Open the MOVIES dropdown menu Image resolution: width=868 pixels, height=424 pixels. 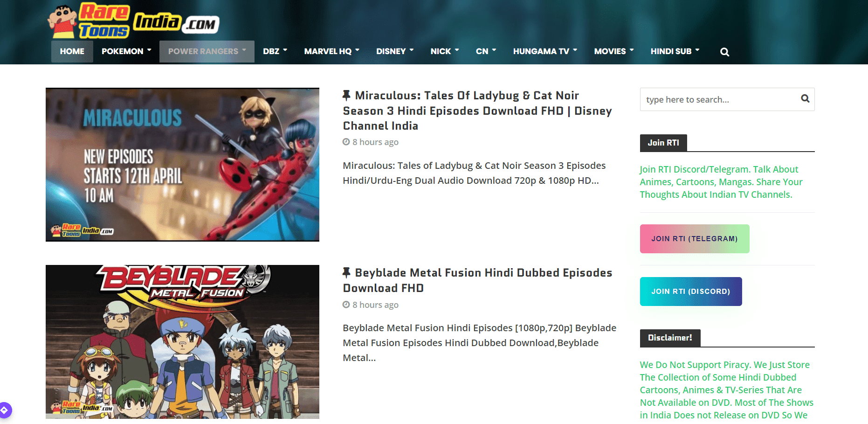pyautogui.click(x=614, y=51)
